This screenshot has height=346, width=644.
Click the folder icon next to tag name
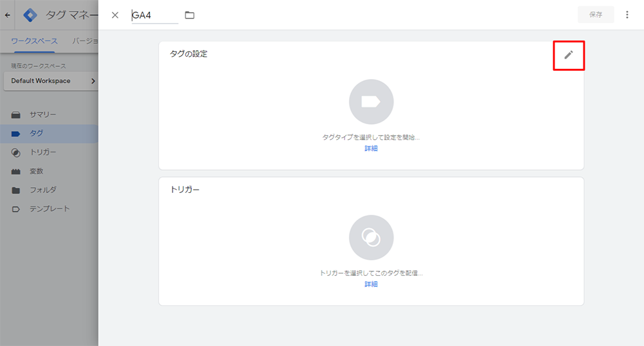[x=189, y=15]
